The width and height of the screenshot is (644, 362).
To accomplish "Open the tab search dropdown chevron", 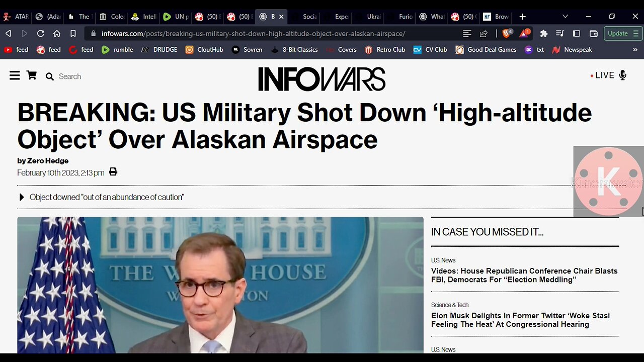I will pos(565,17).
